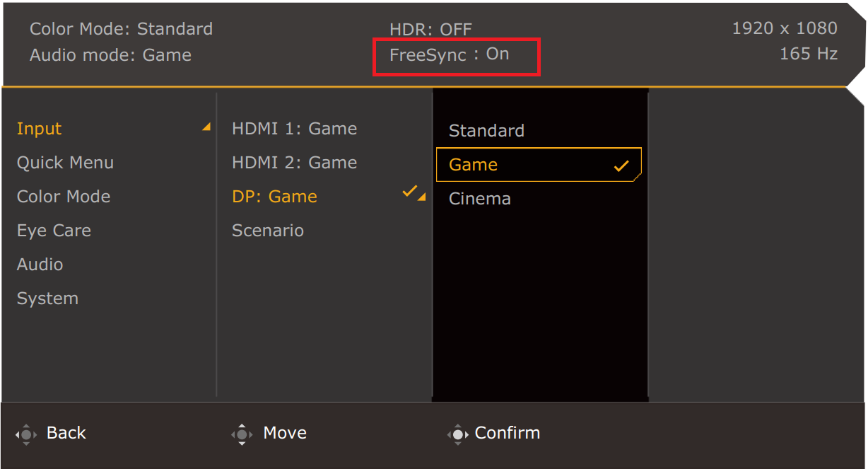This screenshot has width=868, height=469.
Task: Select the Standard audio mode option
Action: (x=486, y=131)
